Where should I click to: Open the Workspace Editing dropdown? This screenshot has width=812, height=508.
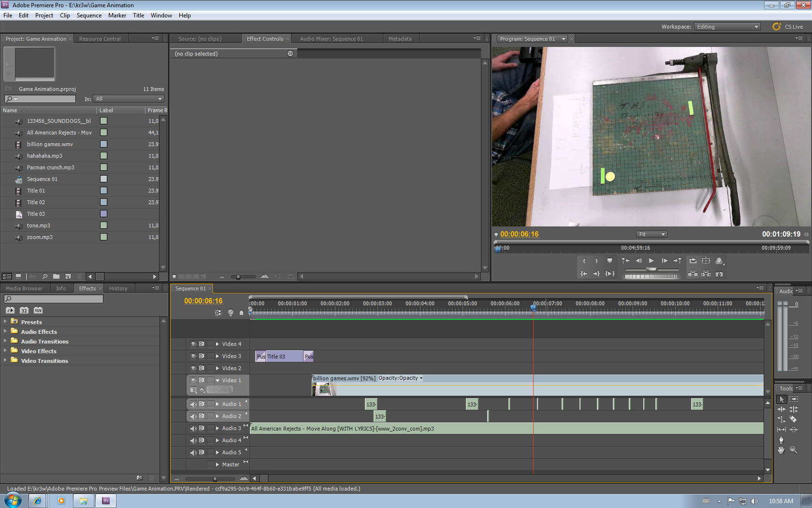727,27
